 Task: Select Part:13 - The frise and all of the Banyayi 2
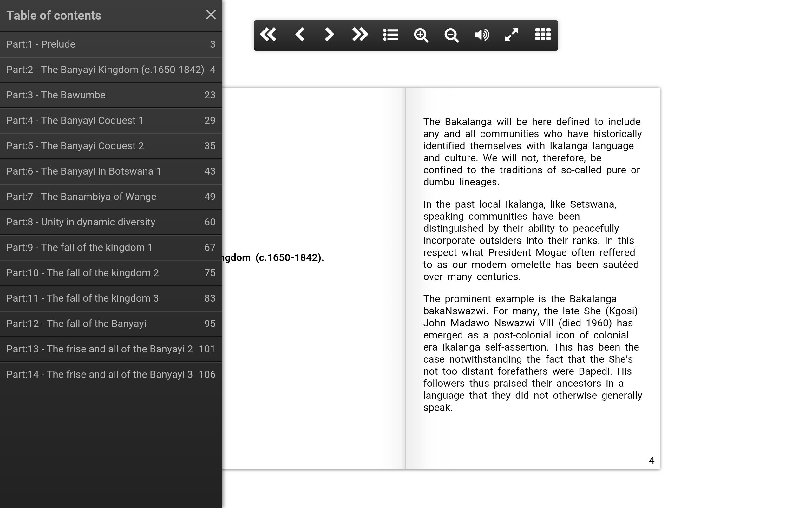pos(111,349)
